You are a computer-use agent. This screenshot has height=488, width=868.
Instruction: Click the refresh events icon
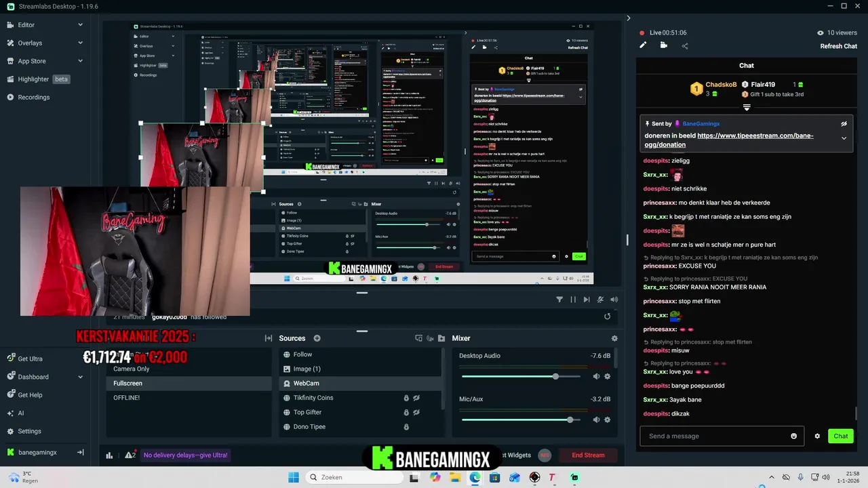click(607, 317)
